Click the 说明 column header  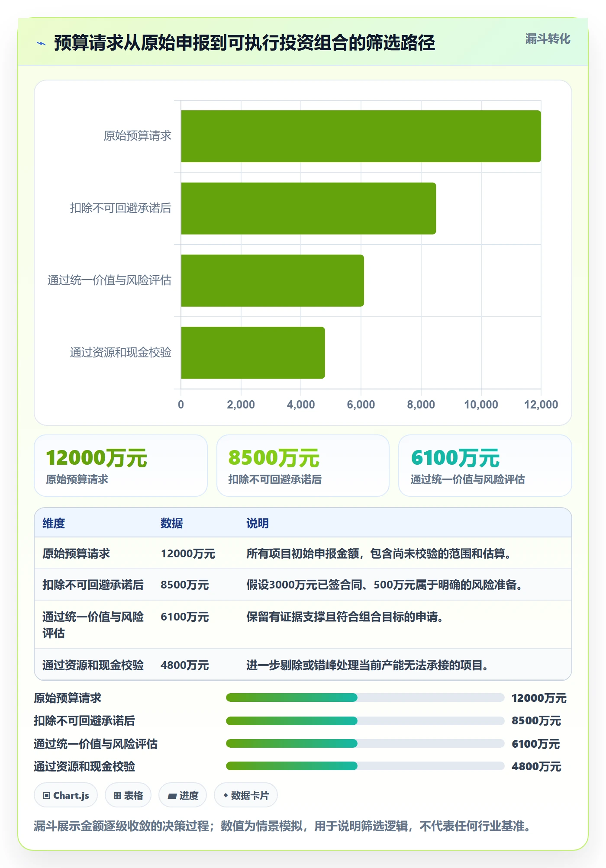pyautogui.click(x=258, y=523)
